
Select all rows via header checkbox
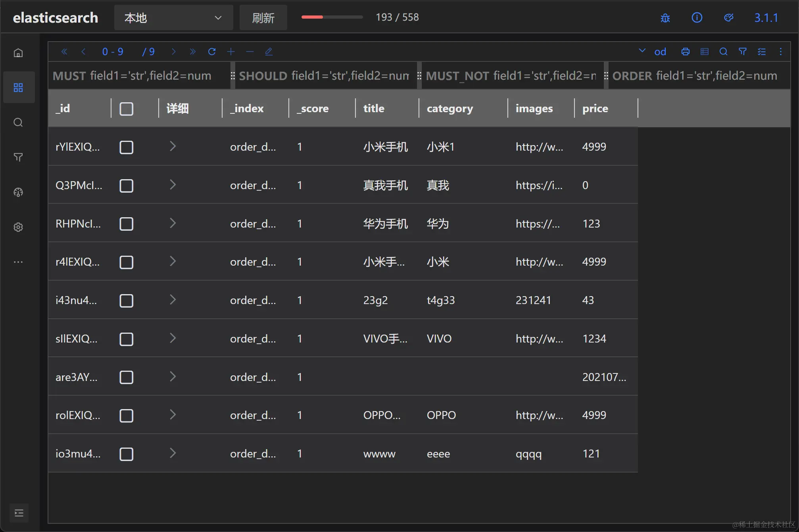[x=126, y=108]
